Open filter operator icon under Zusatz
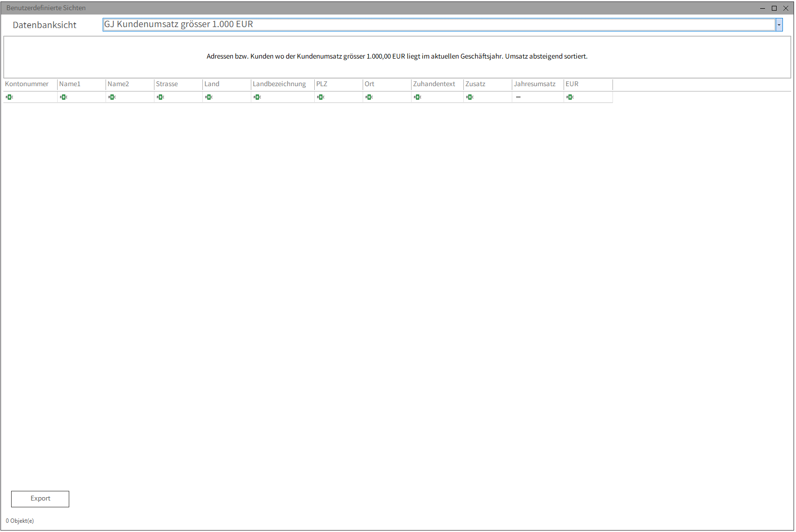 [470, 97]
